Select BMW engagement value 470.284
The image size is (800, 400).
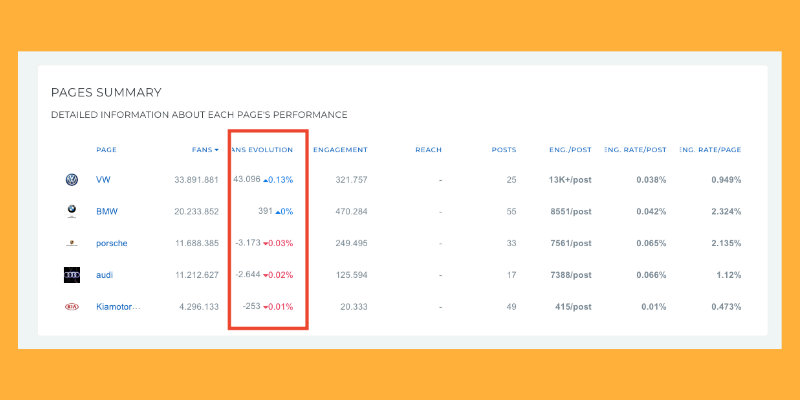352,211
